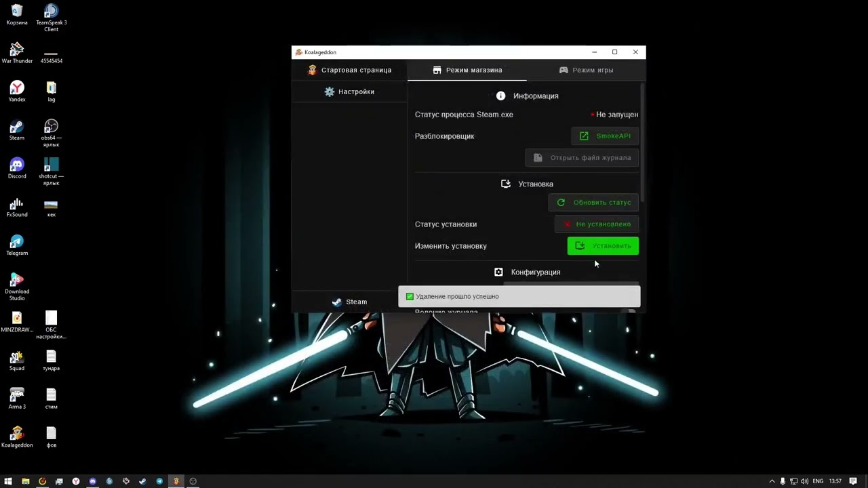This screenshot has width=868, height=488.
Task: Select the Download Studio desktop icon
Action: (17, 287)
